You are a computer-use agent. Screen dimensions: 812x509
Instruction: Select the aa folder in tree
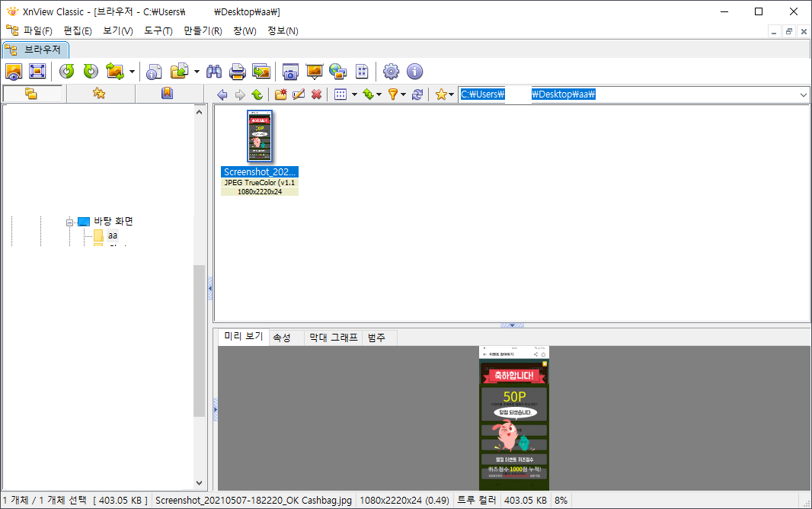113,235
